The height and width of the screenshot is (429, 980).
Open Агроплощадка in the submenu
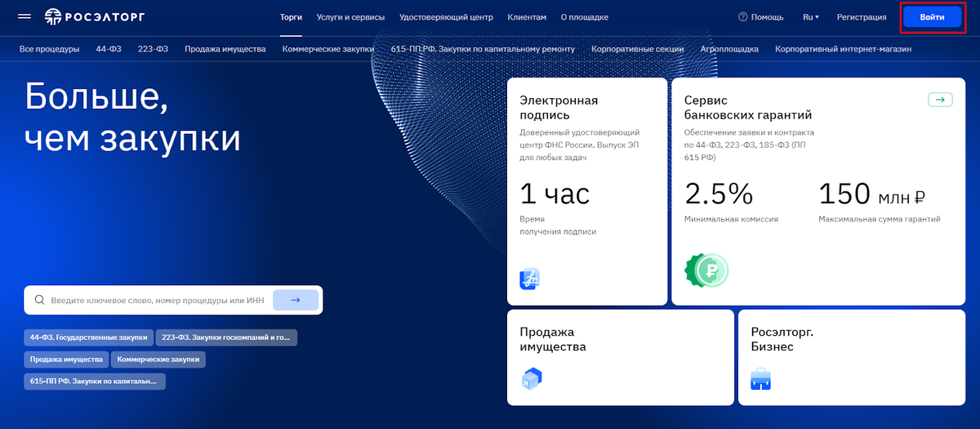(729, 49)
